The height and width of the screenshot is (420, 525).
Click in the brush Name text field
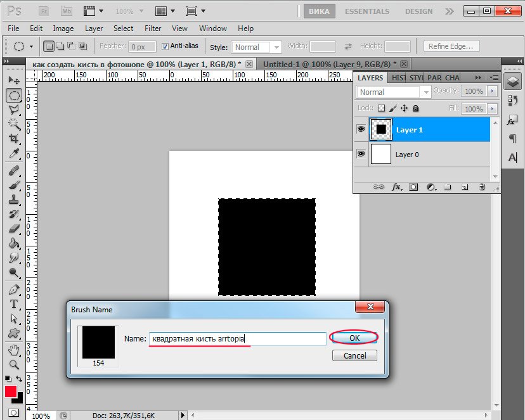pos(237,339)
